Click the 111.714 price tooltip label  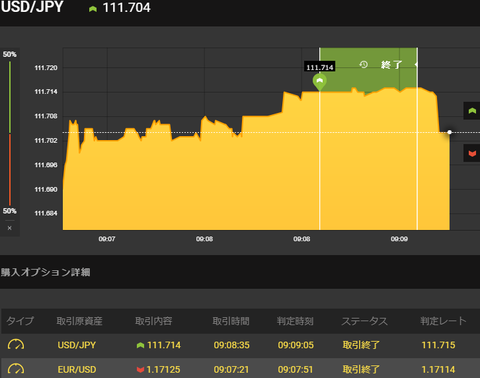pyautogui.click(x=320, y=67)
